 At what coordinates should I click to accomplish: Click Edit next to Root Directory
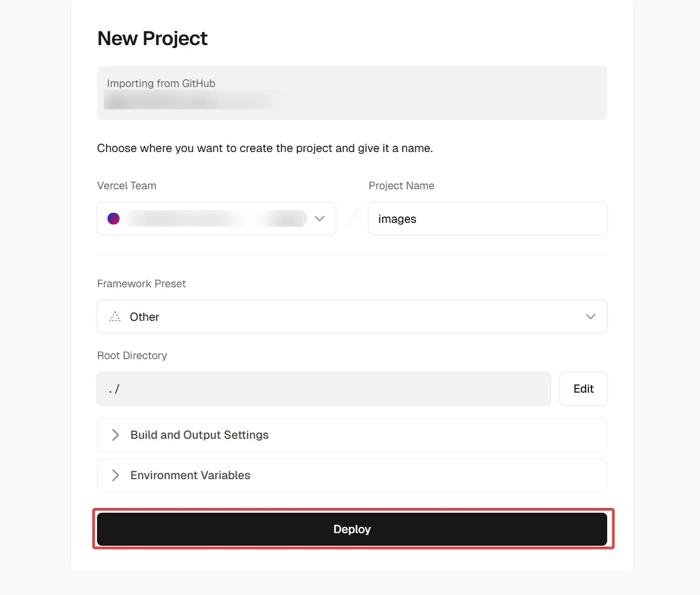(x=583, y=389)
